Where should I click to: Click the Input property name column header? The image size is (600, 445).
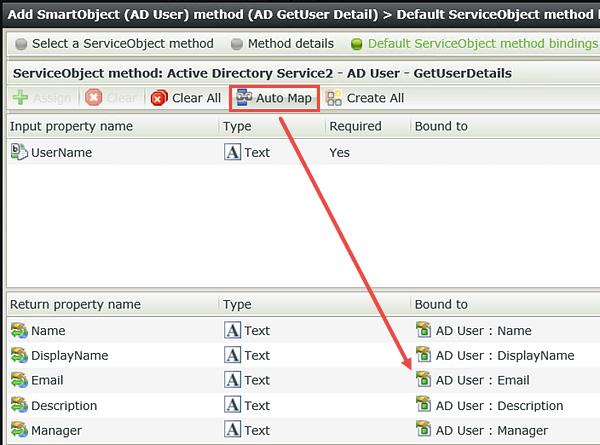(72, 126)
